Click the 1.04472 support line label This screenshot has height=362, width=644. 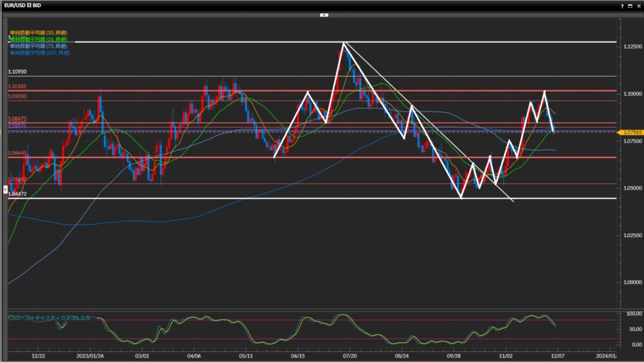[17, 194]
